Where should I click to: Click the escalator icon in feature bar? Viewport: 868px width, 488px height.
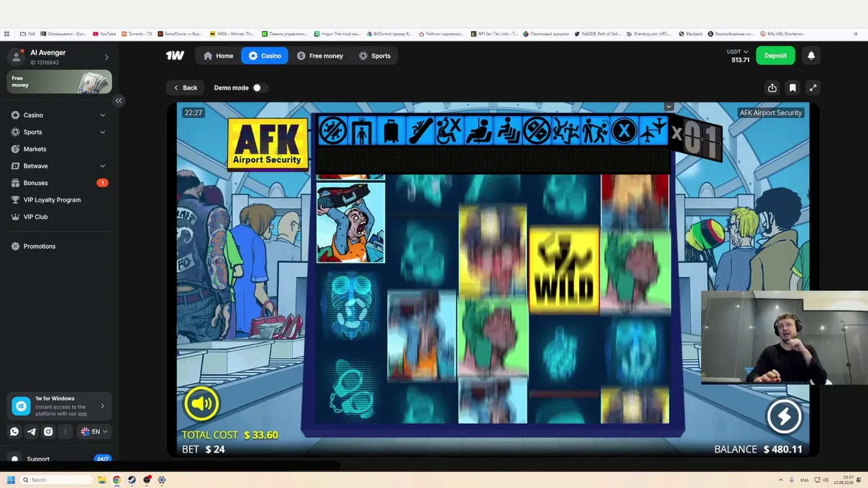pyautogui.click(x=420, y=131)
